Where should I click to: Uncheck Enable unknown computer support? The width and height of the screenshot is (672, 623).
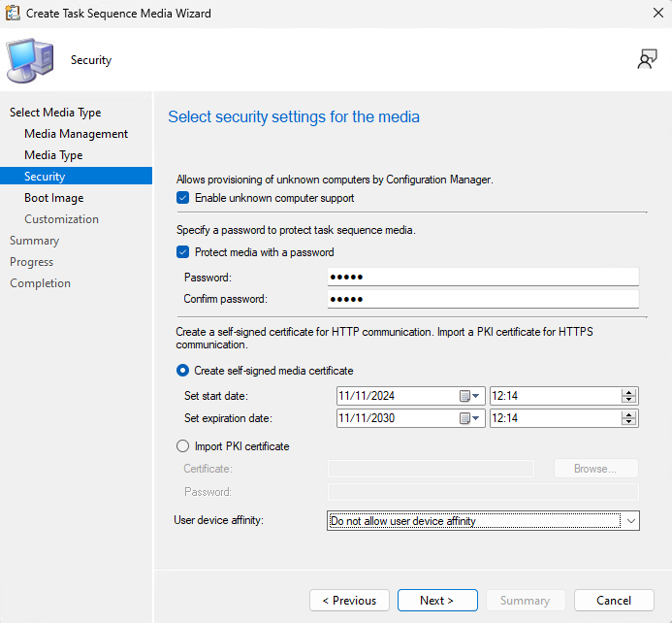coord(183,198)
